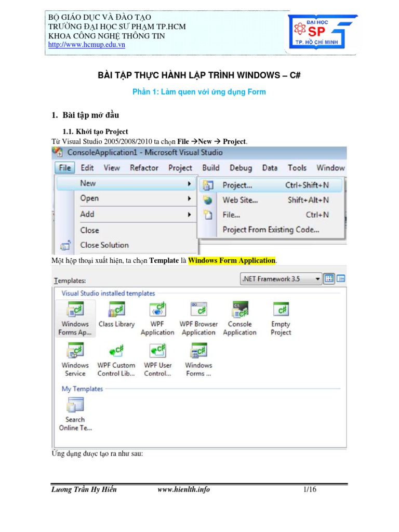399x532 pixels.
Task: Choose Project From Existing Code...
Action: [271, 230]
